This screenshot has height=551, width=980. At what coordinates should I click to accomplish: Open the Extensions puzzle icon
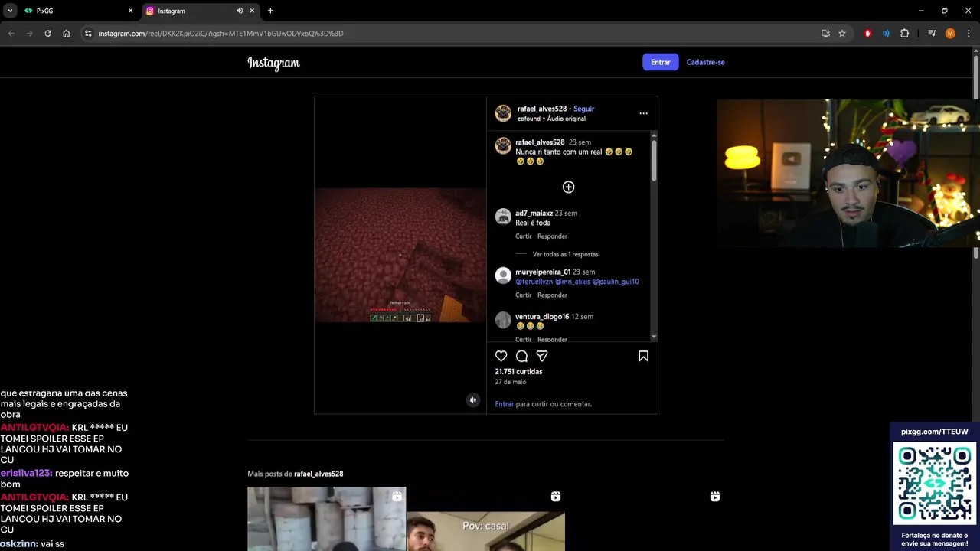click(x=904, y=33)
